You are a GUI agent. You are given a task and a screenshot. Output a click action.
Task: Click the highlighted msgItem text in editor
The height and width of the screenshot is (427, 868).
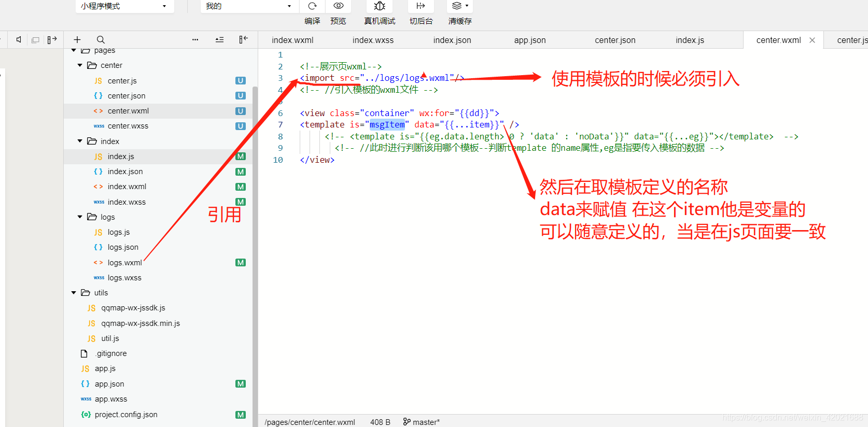387,124
